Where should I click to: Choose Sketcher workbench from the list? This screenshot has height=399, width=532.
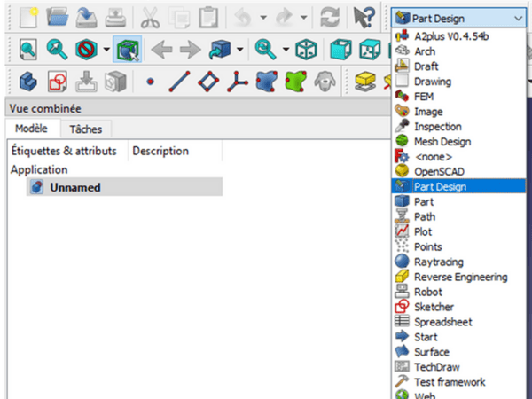pyautogui.click(x=434, y=307)
